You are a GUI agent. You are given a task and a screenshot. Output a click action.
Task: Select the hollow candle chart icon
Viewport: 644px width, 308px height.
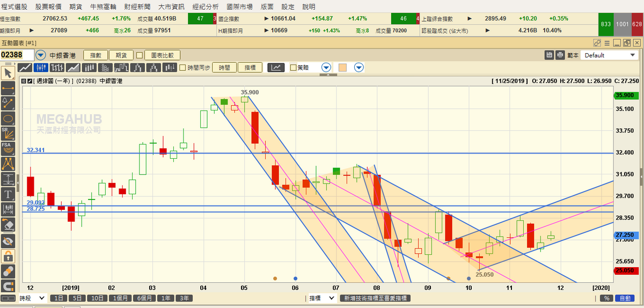click(x=89, y=68)
